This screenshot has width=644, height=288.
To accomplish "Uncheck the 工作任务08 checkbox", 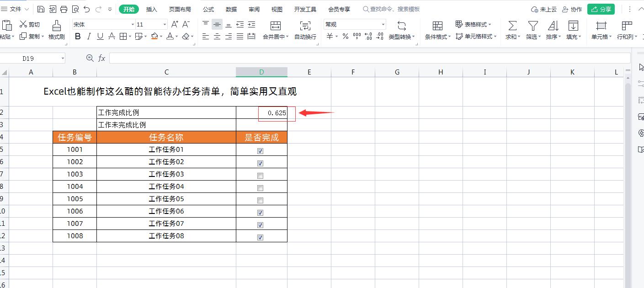I will click(x=261, y=237).
